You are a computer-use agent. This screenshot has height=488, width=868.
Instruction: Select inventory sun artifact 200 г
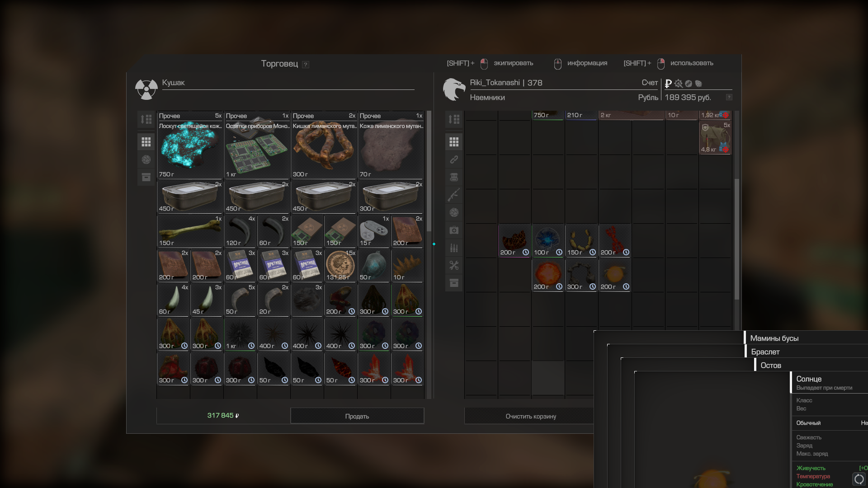(615, 275)
